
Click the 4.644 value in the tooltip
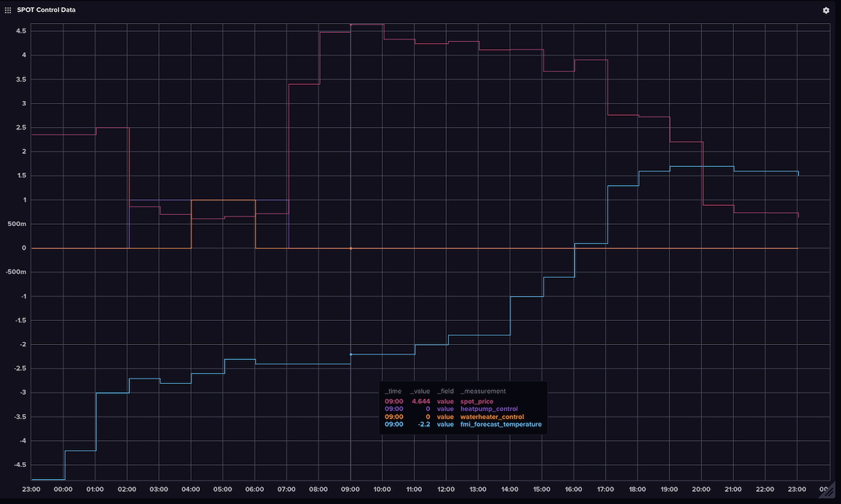(x=420, y=402)
